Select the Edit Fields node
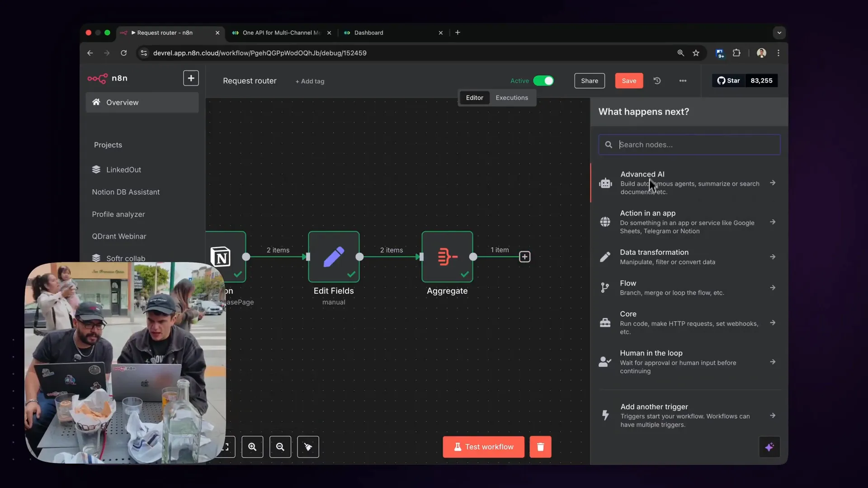 coord(334,257)
